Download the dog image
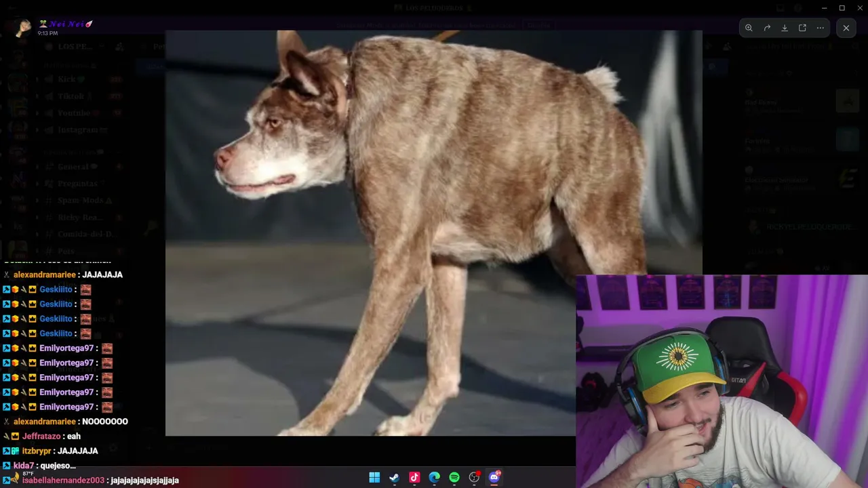 coord(785,28)
